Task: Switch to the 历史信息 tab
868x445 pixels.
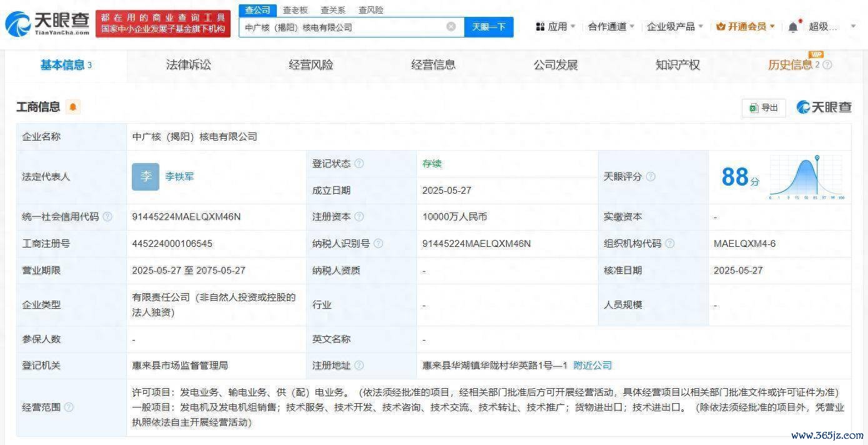Action: point(790,65)
